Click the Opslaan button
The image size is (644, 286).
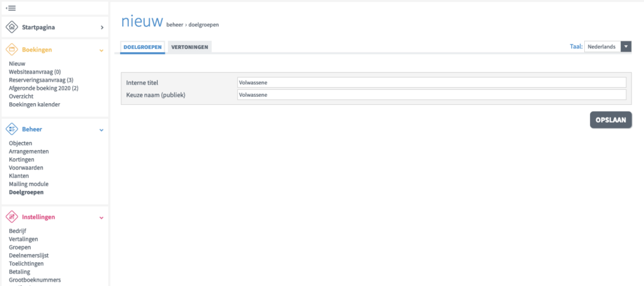611,120
